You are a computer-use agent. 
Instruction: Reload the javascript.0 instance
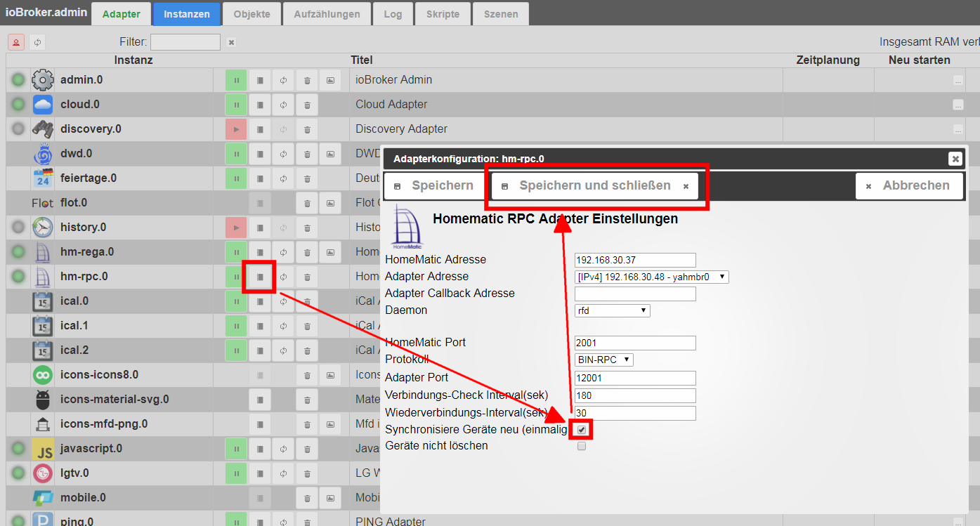(x=283, y=449)
